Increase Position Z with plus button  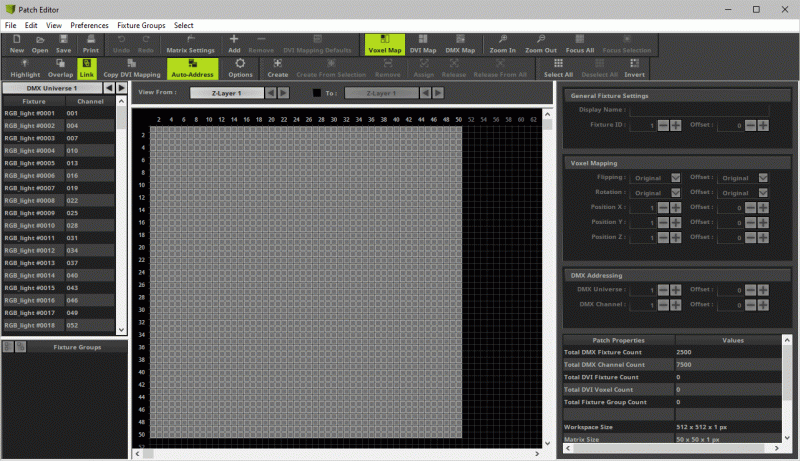click(x=676, y=237)
